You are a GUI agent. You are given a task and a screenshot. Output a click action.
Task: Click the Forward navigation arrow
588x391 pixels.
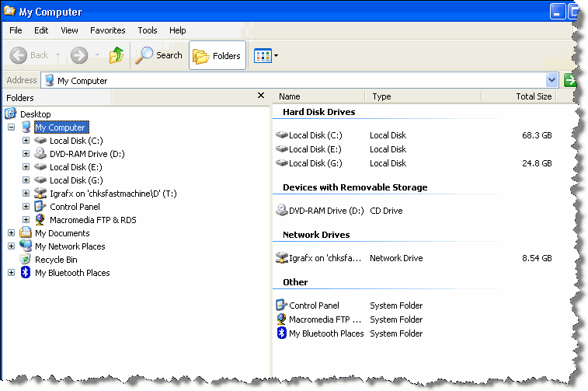tap(79, 55)
